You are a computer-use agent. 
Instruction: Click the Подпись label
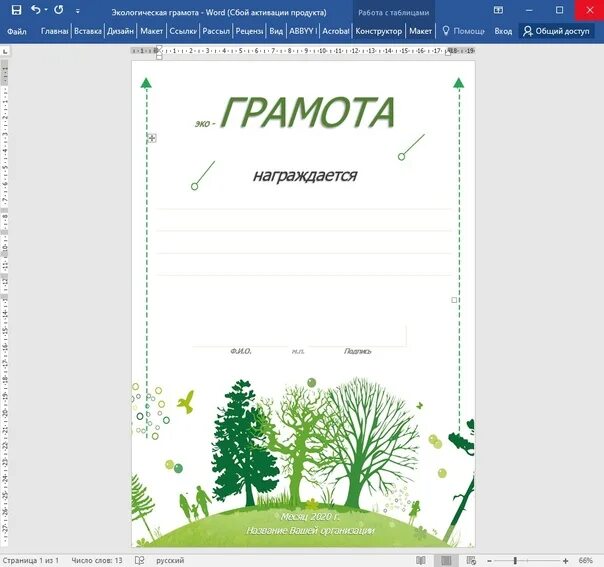tap(357, 351)
